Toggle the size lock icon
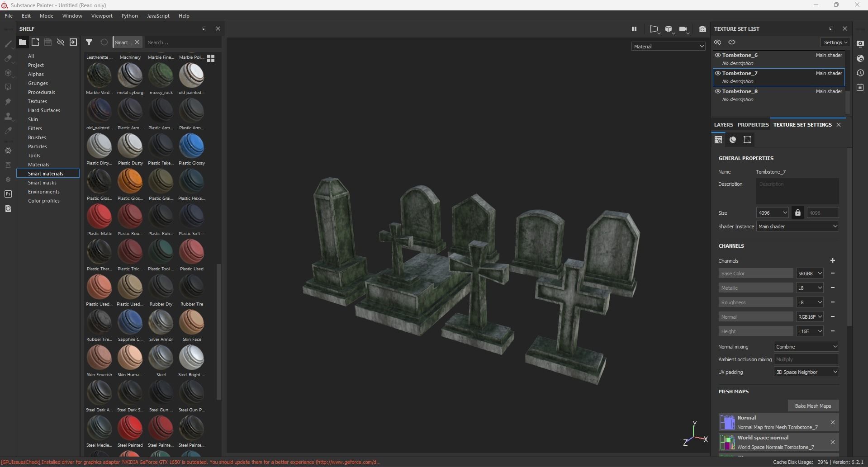 (798, 213)
